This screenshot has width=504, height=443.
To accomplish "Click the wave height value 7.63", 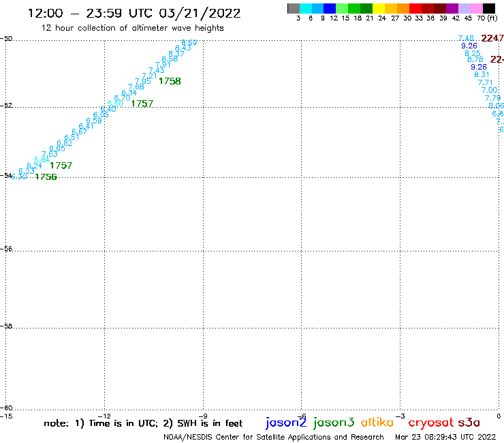I will pos(49,154).
